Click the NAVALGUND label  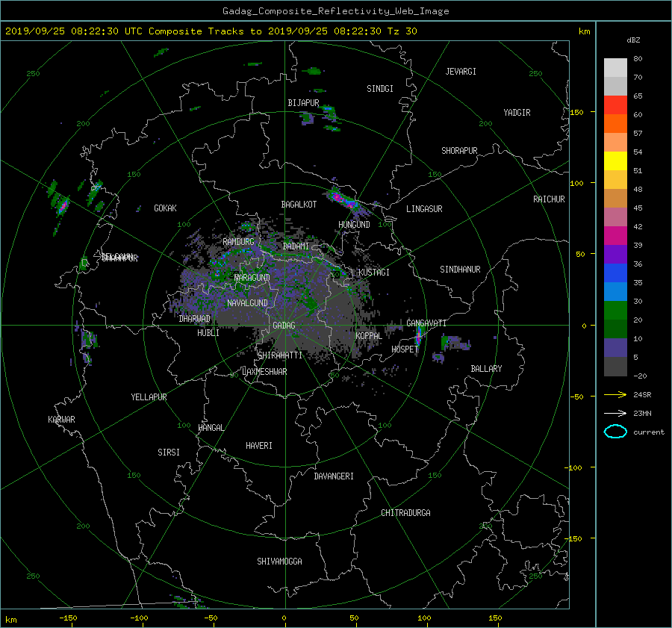click(x=247, y=303)
